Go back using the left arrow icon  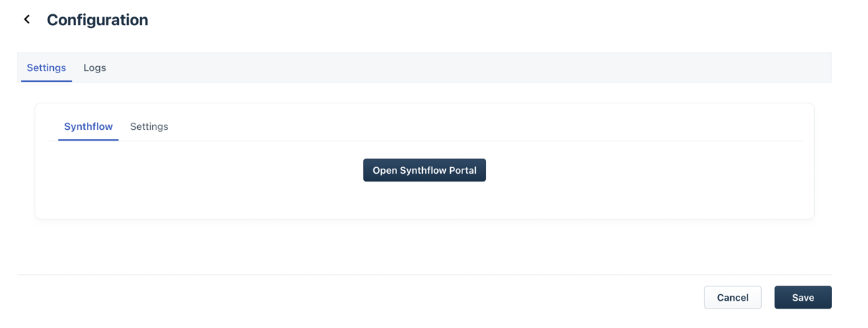[x=27, y=19]
